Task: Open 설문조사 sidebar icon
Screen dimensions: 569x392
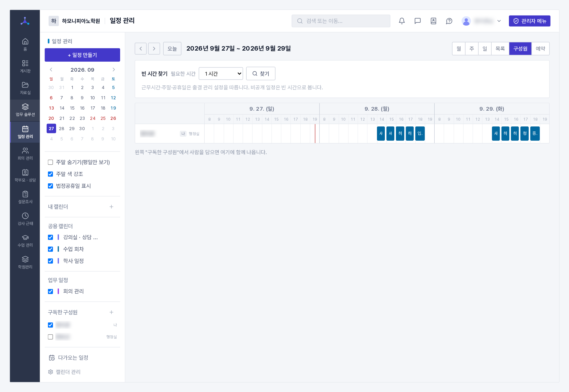Action: pos(25,197)
